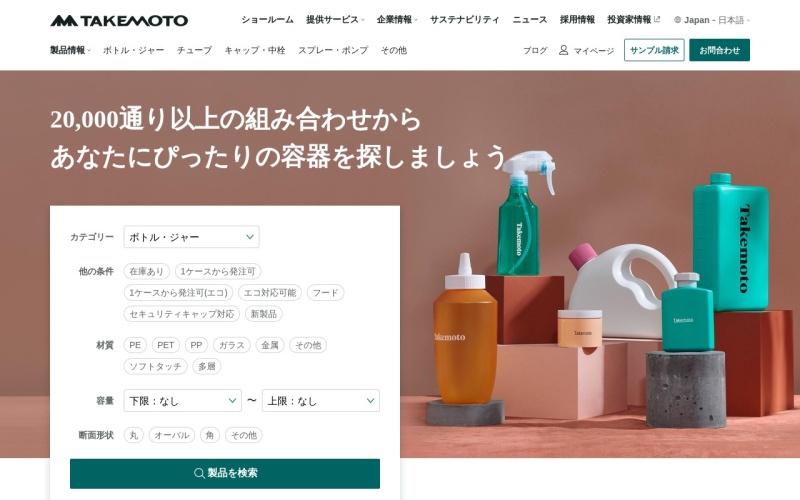Click the Takemoto logo in the header
Viewport: 800px width, 500px height.
119,20
